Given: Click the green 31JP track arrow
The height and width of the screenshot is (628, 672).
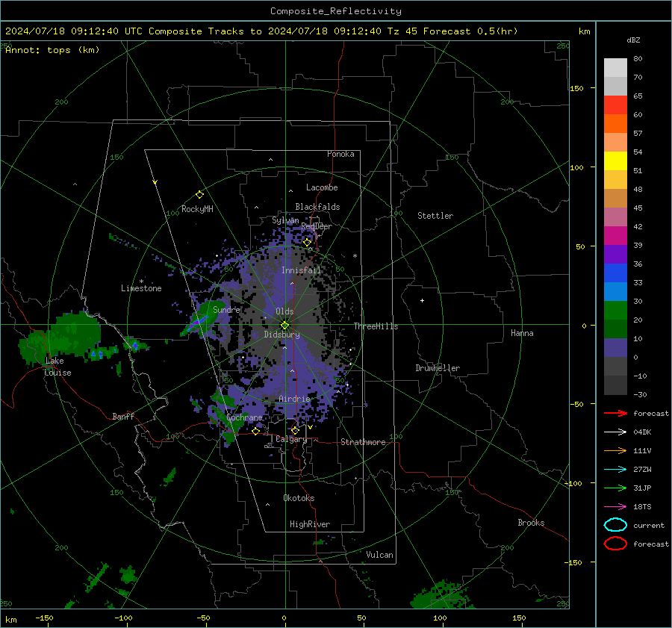Looking at the screenshot, I should tap(615, 488).
